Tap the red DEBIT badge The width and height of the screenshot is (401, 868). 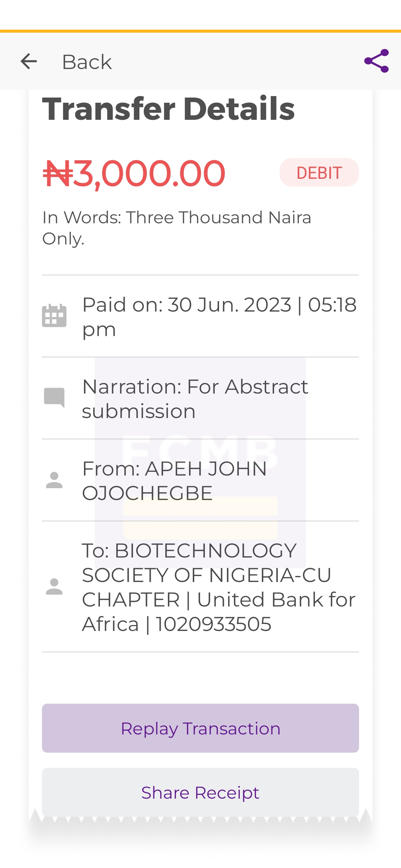pyautogui.click(x=319, y=172)
